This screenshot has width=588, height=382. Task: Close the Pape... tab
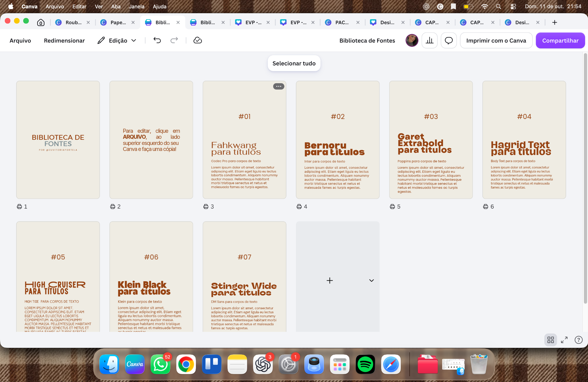point(133,22)
